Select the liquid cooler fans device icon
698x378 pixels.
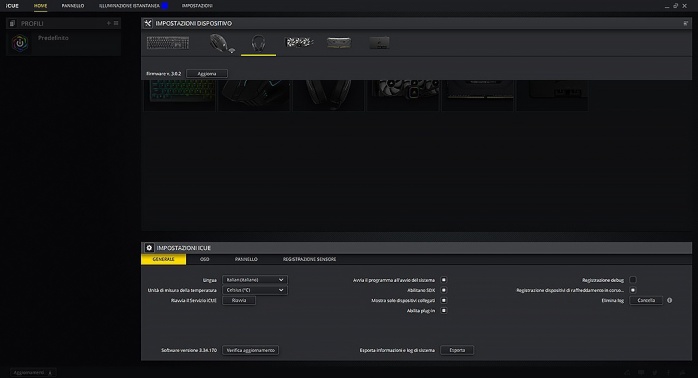(299, 42)
